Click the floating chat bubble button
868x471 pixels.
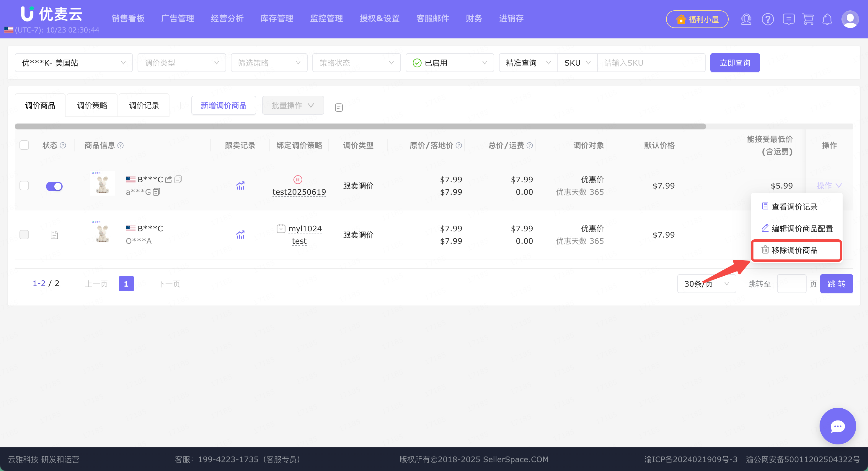point(837,426)
